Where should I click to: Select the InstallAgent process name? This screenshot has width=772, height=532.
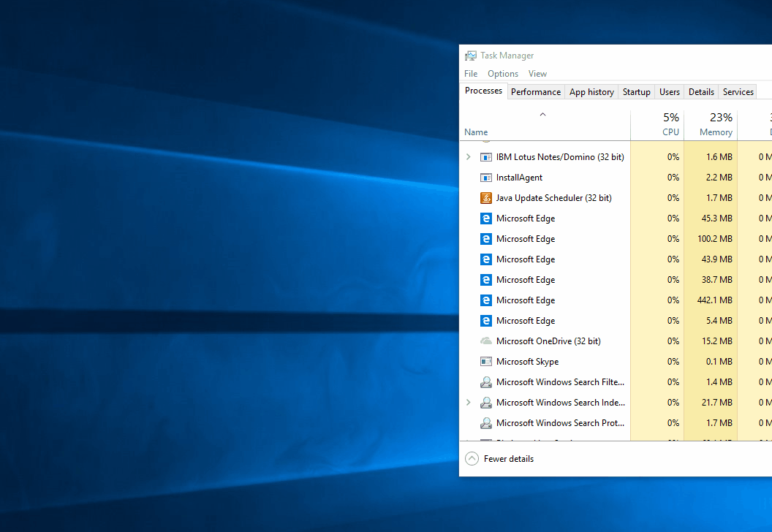519,178
